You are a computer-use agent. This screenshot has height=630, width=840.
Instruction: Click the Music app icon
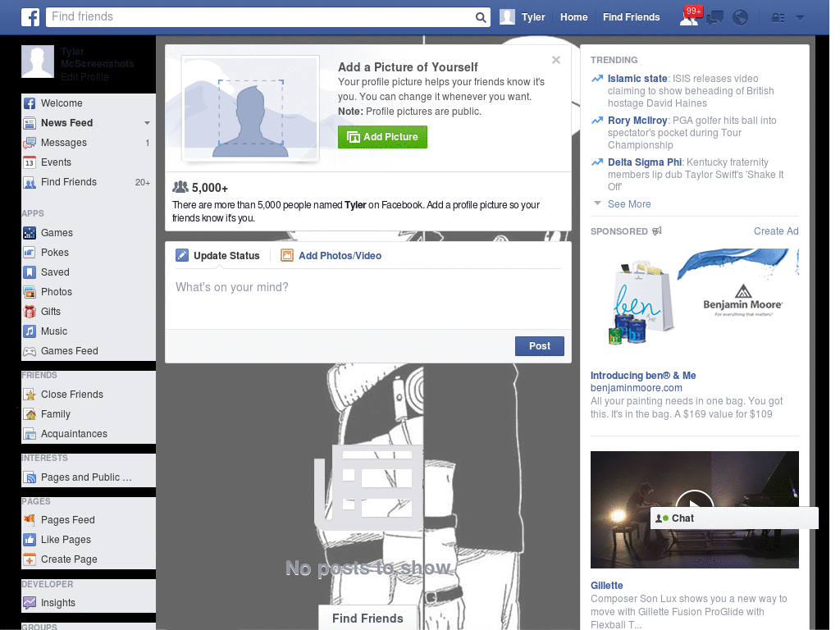point(30,331)
